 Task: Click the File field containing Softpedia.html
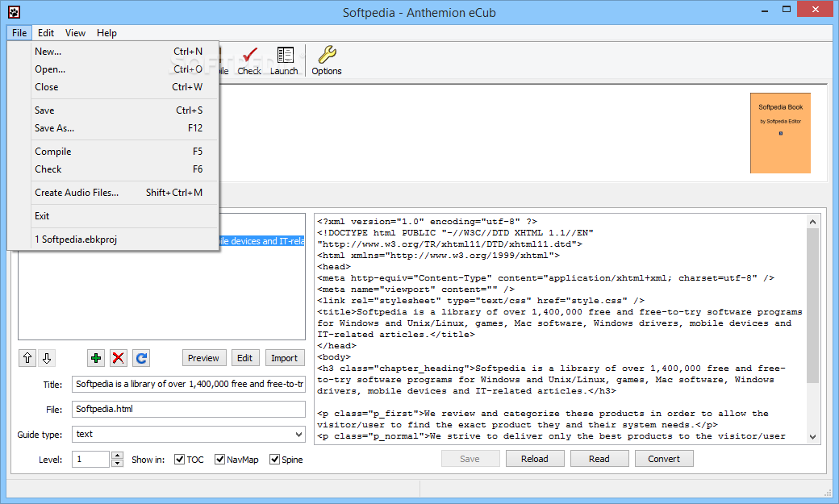point(188,410)
